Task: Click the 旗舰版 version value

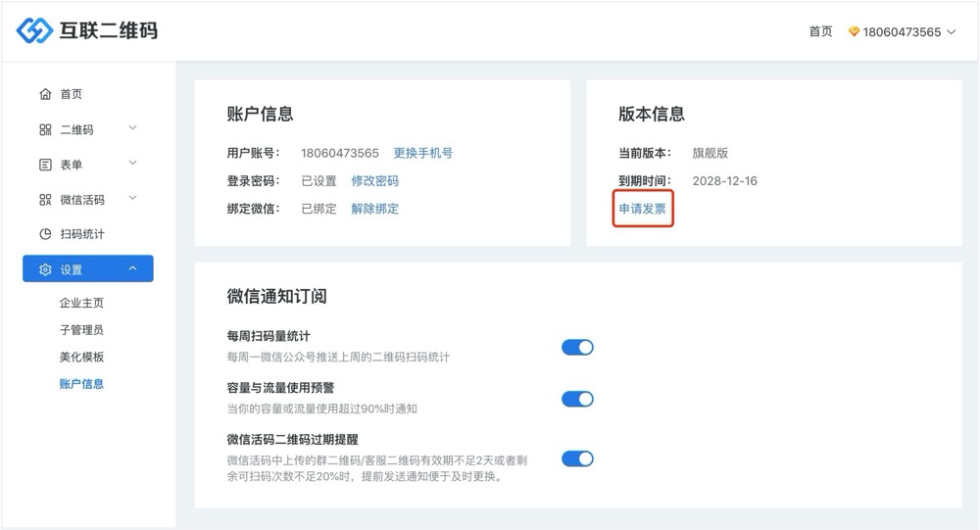Action: [x=710, y=153]
